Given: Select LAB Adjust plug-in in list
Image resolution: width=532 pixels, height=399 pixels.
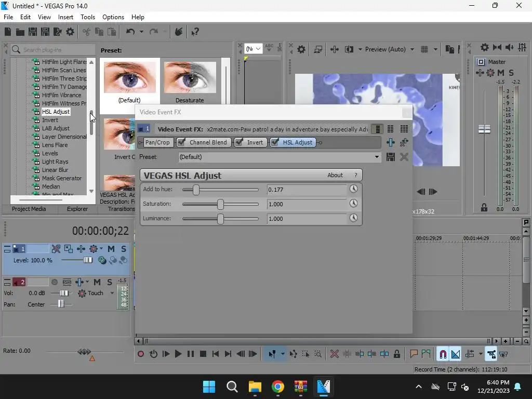Looking at the screenshot, I should [x=56, y=128].
